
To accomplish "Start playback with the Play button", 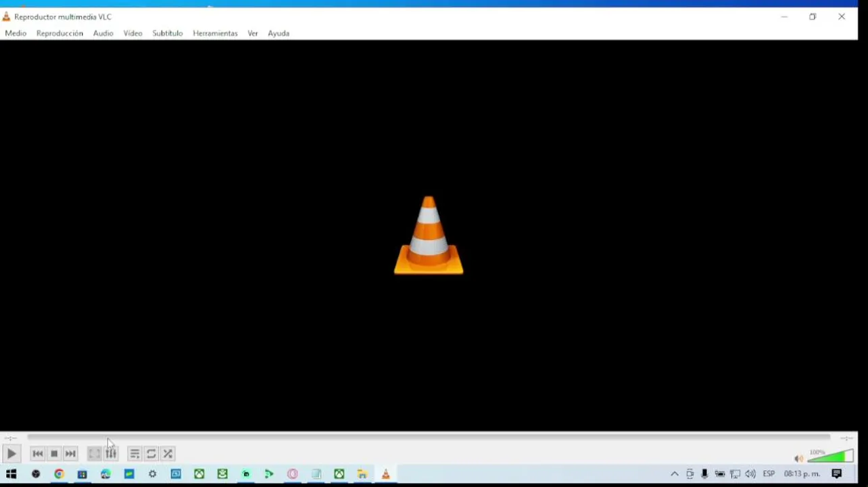I will click(11, 454).
